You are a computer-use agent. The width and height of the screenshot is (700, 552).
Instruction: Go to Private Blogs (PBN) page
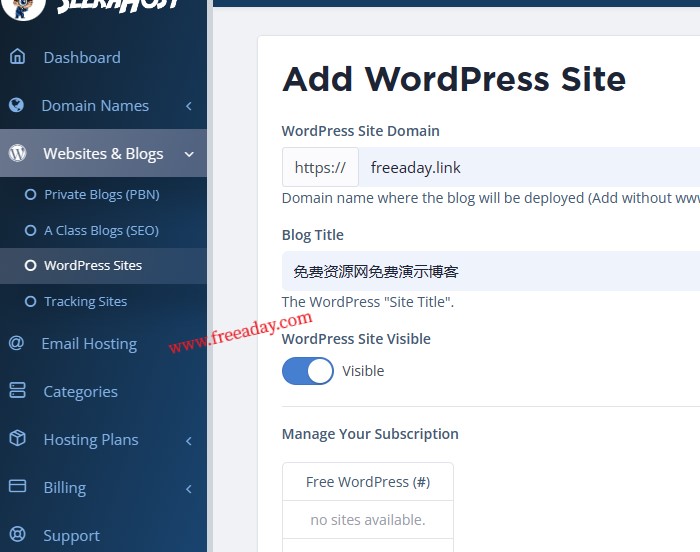coord(103,195)
